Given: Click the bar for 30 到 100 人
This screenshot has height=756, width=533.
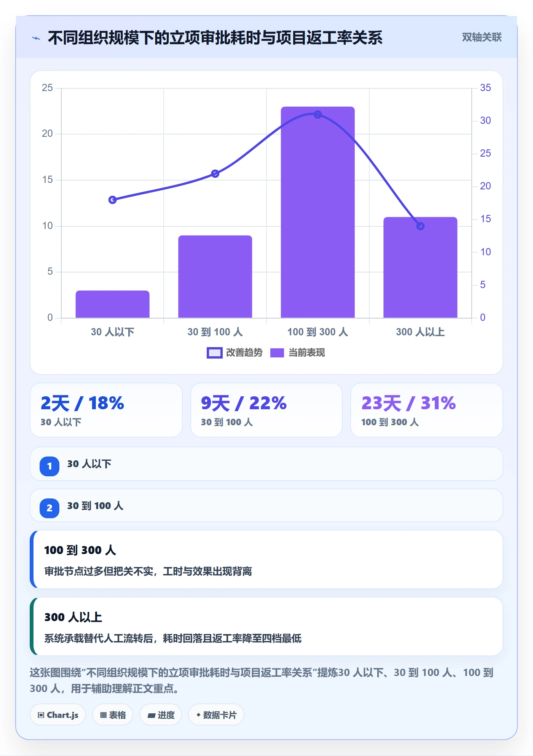Looking at the screenshot, I should (215, 277).
